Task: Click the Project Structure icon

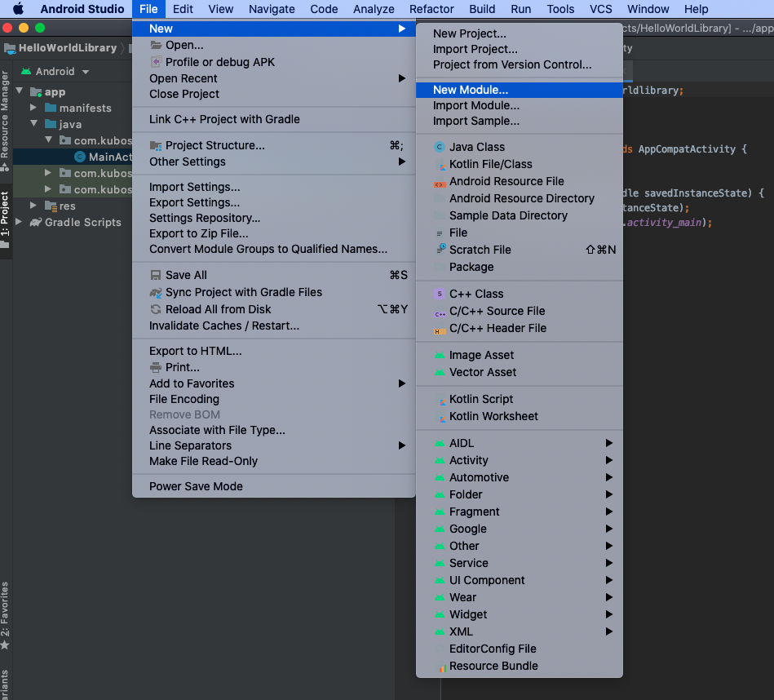Action: coord(156,146)
